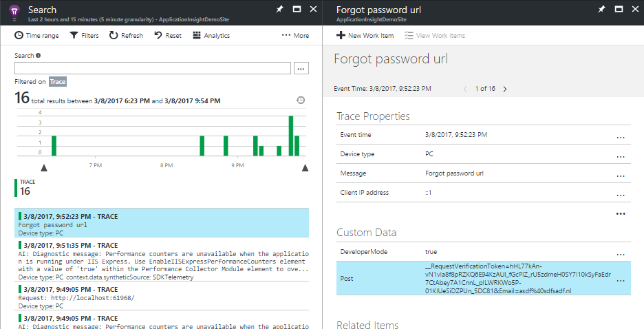Click the Client IP address value ::1
The height and width of the screenshot is (329, 644).
point(429,192)
